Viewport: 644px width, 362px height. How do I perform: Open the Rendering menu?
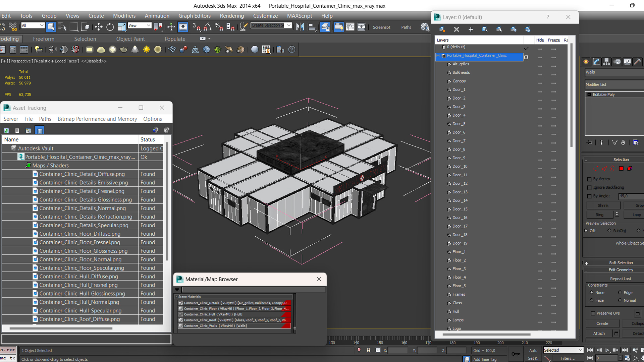pyautogui.click(x=232, y=16)
